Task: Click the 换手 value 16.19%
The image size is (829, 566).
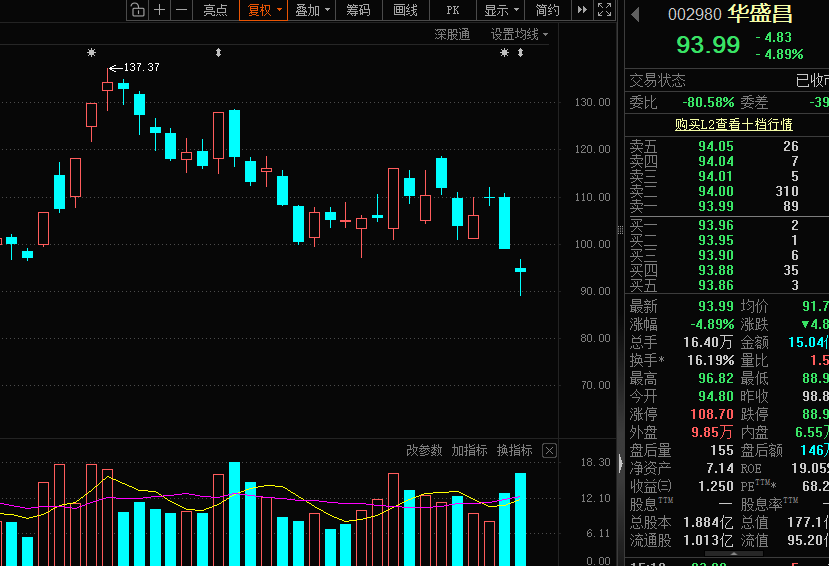Action: [710, 360]
